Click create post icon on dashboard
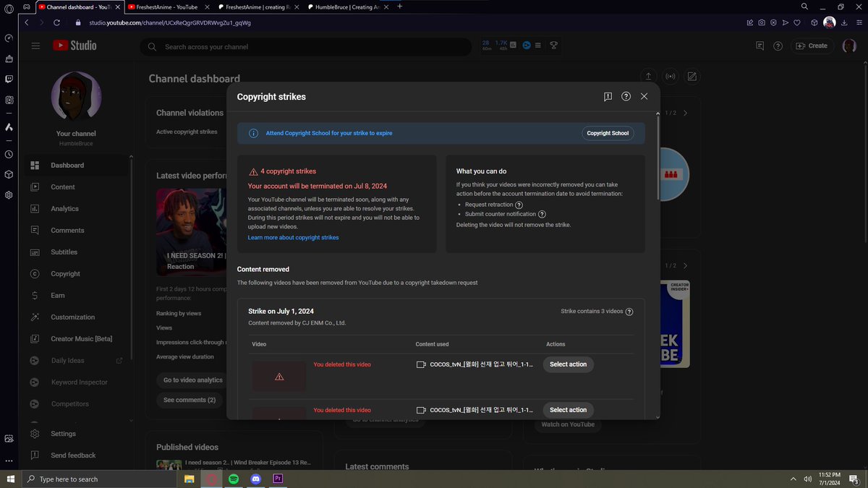868x488 pixels. click(692, 76)
